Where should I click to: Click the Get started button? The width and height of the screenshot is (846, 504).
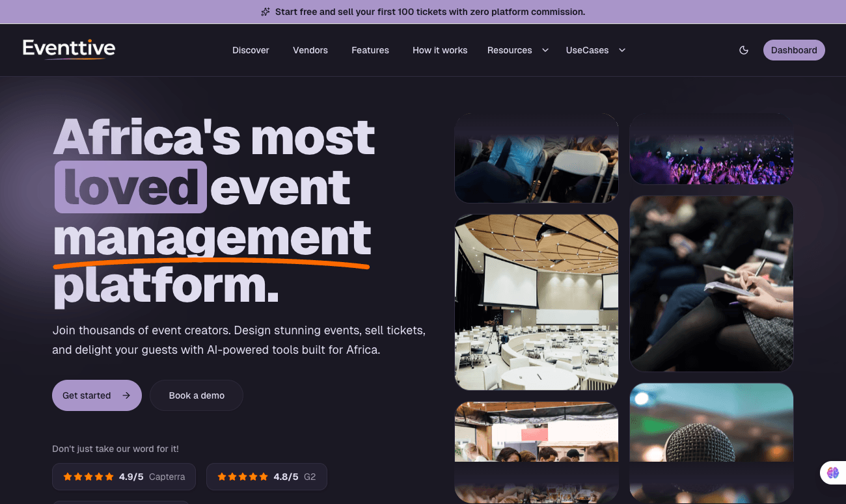click(96, 395)
